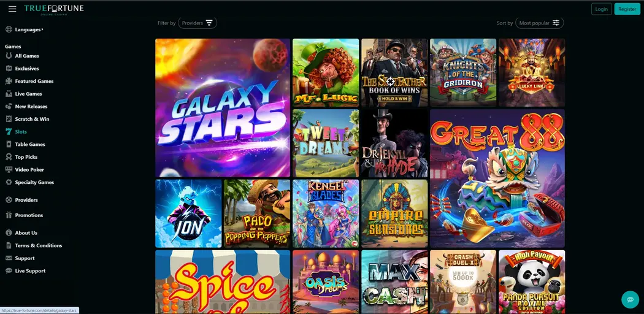
Task: Click the live chat bubble icon
Action: (x=630, y=300)
